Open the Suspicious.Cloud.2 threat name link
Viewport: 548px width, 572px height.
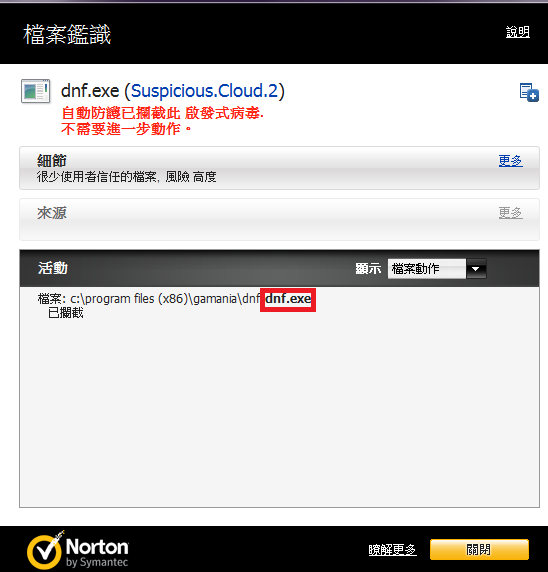[x=205, y=91]
